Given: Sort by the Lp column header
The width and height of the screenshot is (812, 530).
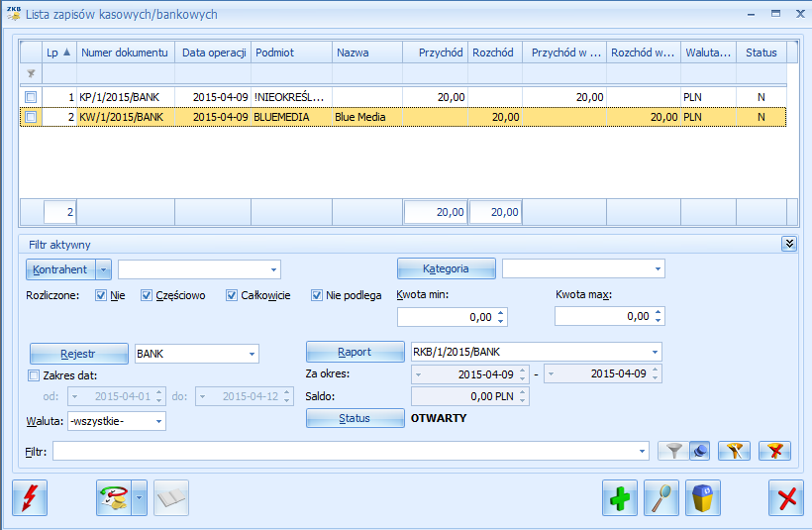Looking at the screenshot, I should click(x=59, y=53).
